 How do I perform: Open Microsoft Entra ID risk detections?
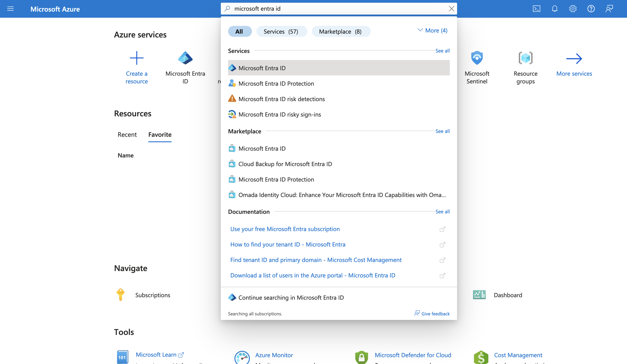tap(339, 99)
